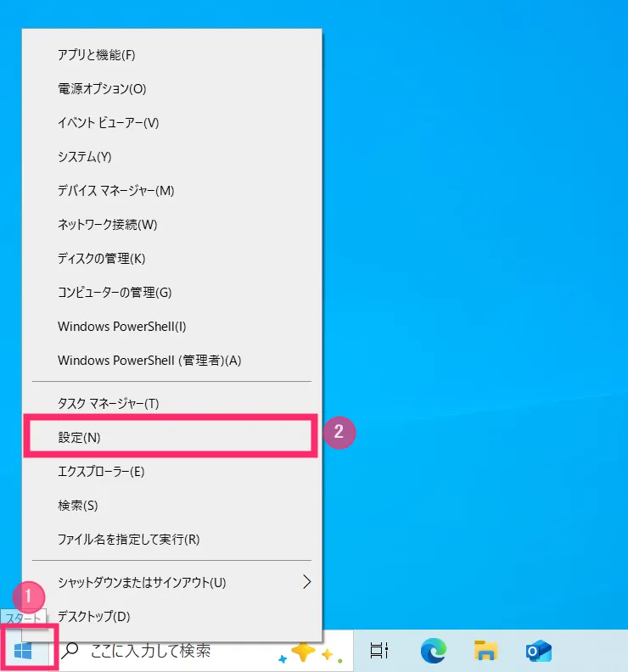This screenshot has width=628, height=672.
Task: Open ファイル名を指定して実行(R)
Action: click(x=171, y=539)
